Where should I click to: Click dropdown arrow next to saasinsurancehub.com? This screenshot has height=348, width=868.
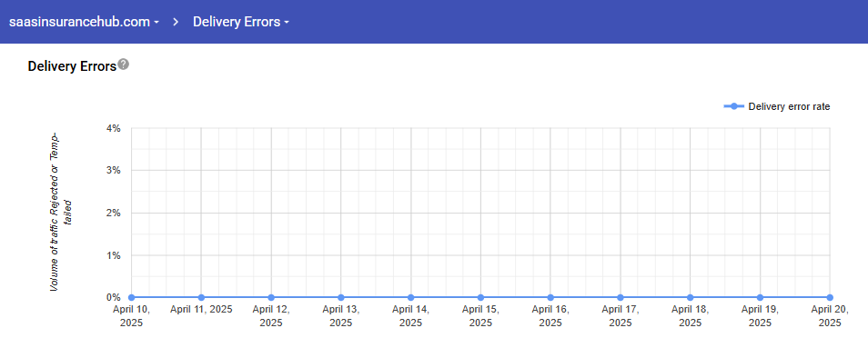point(156,23)
